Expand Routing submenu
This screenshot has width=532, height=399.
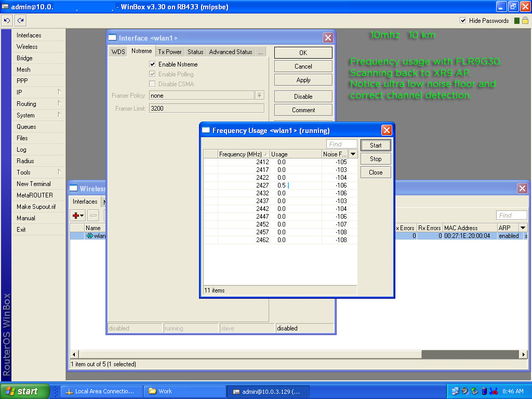[59, 103]
